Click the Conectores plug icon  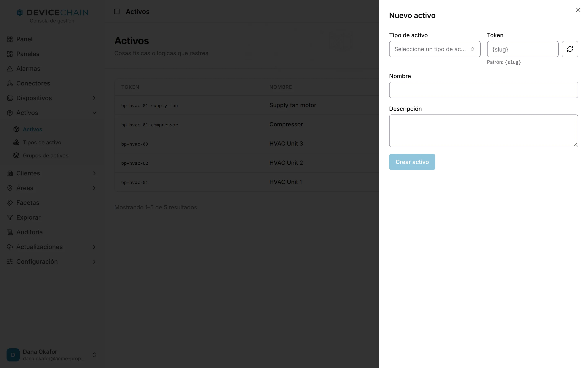click(x=10, y=83)
